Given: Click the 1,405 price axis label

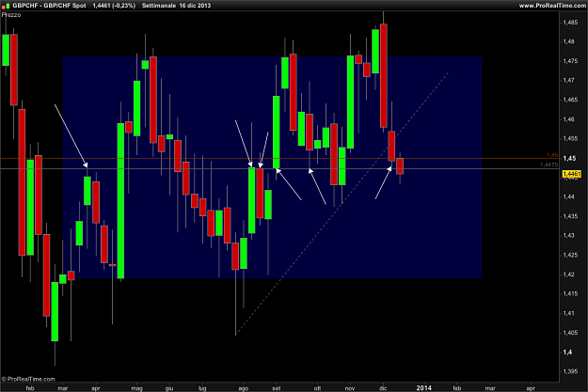Looking at the screenshot, I should tap(570, 333).
